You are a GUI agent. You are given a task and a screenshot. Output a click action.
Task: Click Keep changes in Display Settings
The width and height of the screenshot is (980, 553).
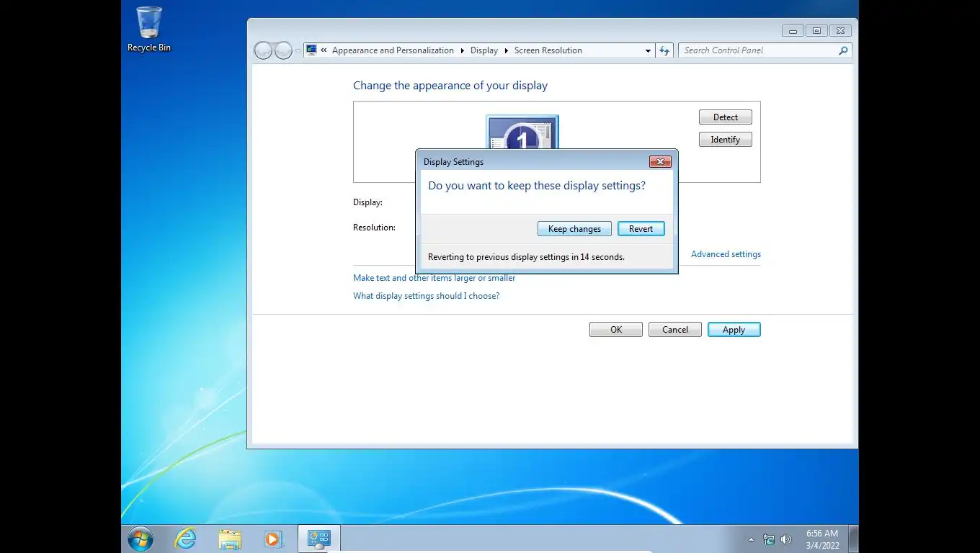(x=574, y=229)
